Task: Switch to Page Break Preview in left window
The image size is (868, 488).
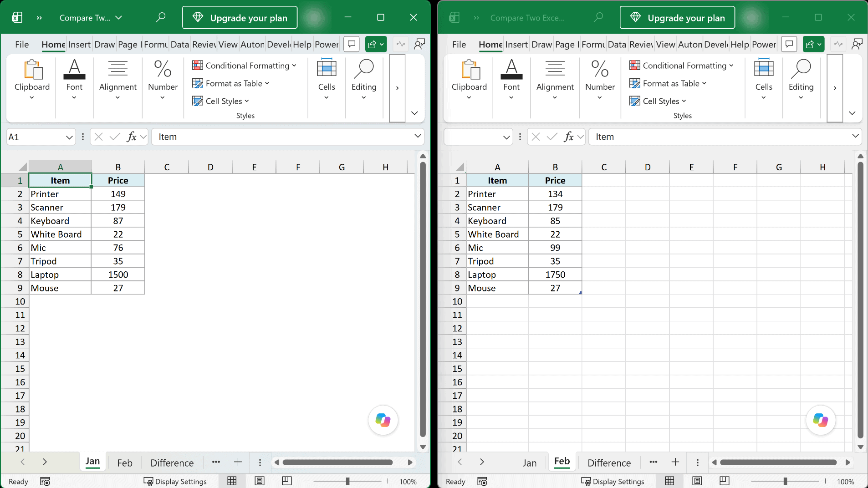Action: (287, 481)
